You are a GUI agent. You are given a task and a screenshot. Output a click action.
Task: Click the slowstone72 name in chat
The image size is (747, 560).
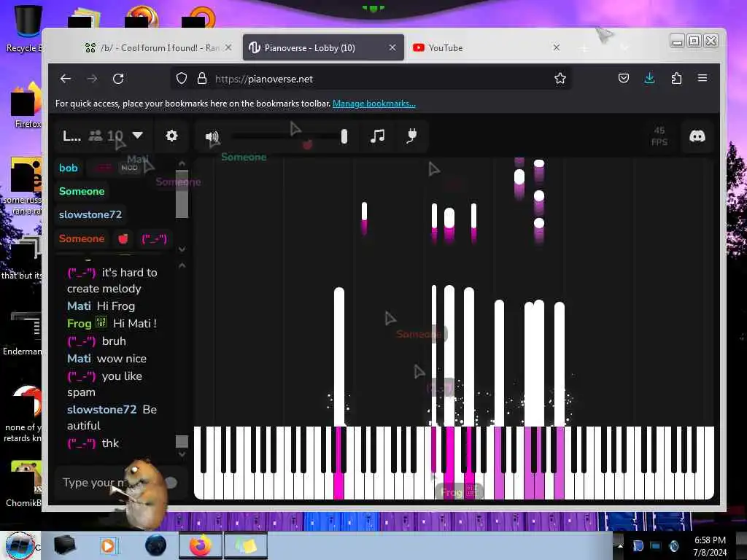pyautogui.click(x=101, y=410)
